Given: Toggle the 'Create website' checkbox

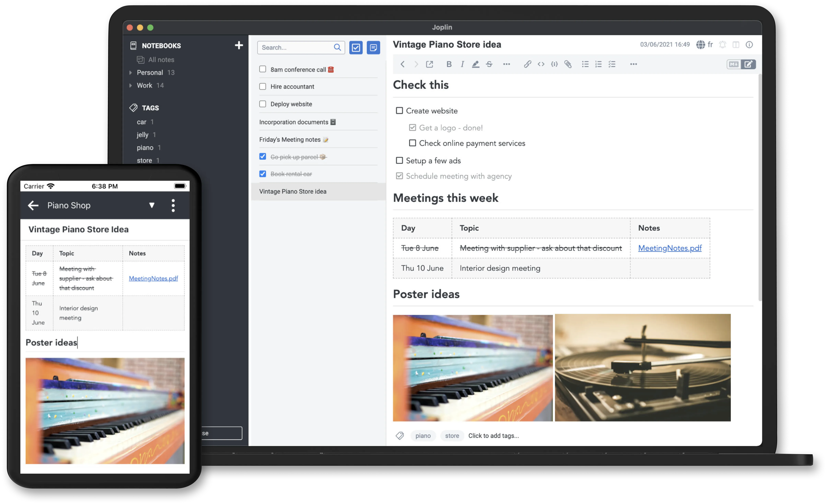Looking at the screenshot, I should point(399,110).
